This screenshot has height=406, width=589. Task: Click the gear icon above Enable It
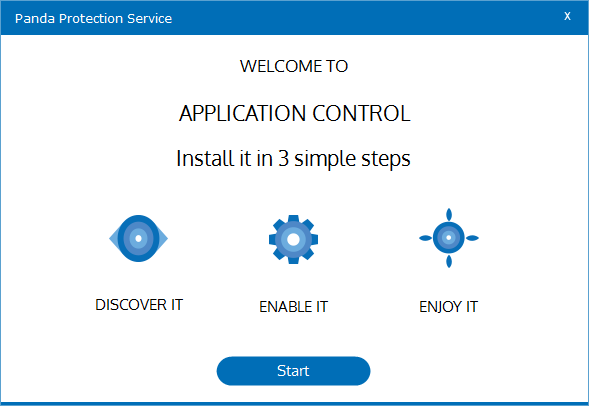(293, 239)
